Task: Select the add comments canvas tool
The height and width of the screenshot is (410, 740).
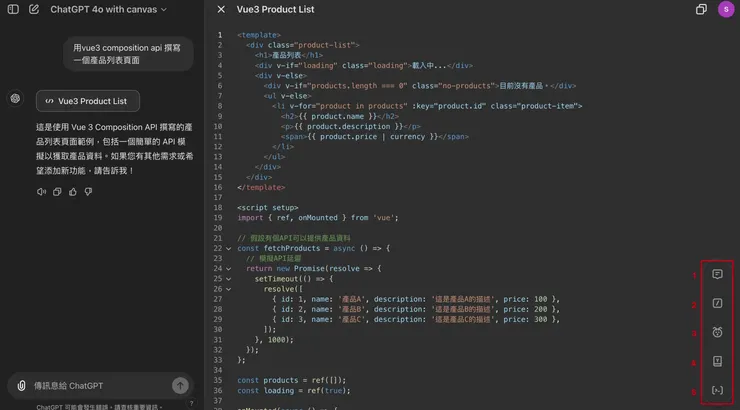Action: (717, 274)
